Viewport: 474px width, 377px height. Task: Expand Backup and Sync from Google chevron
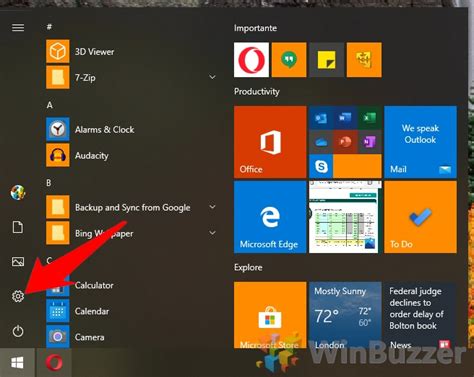pyautogui.click(x=212, y=207)
